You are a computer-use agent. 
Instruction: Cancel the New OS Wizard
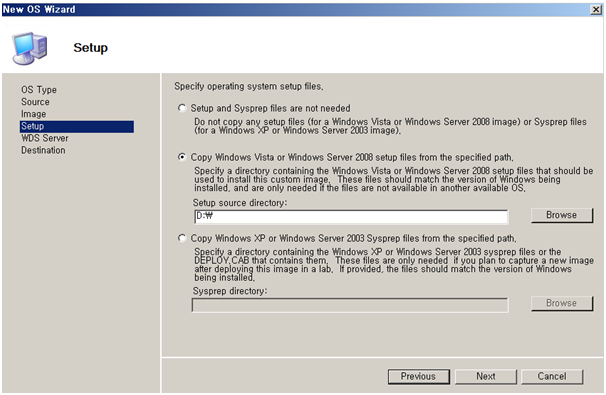pyautogui.click(x=552, y=376)
